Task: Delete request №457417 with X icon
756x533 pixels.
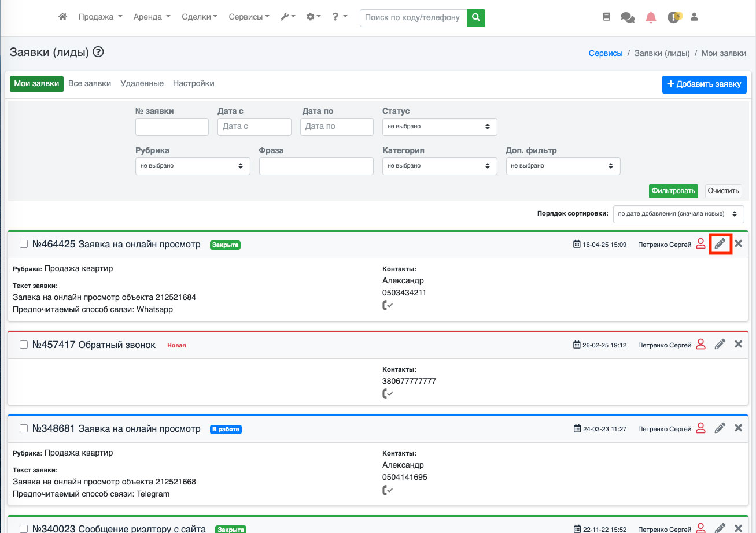Action: [738, 345]
